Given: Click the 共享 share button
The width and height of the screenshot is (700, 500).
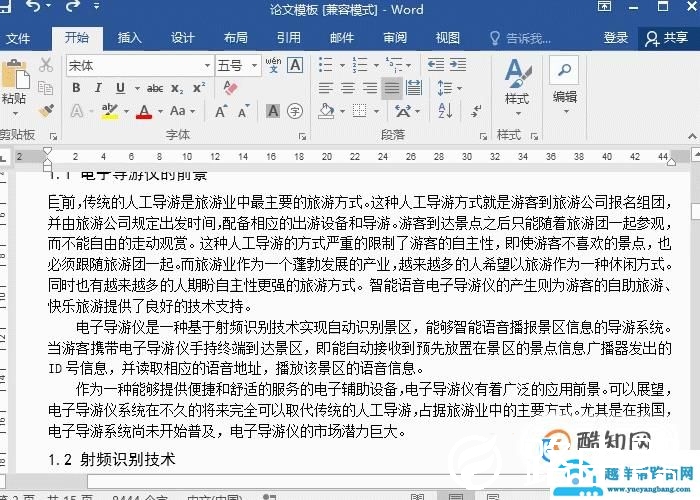Looking at the screenshot, I should (x=667, y=38).
